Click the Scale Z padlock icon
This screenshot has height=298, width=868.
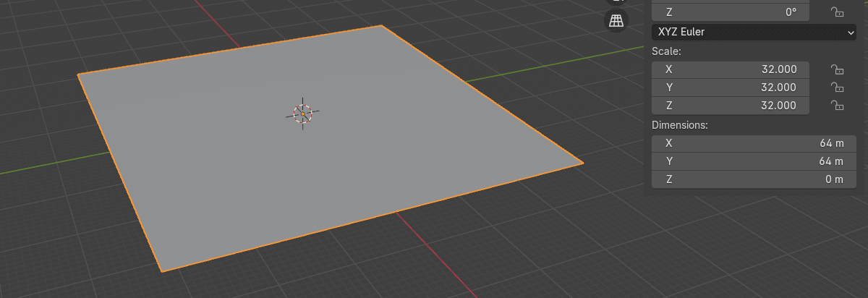837,106
